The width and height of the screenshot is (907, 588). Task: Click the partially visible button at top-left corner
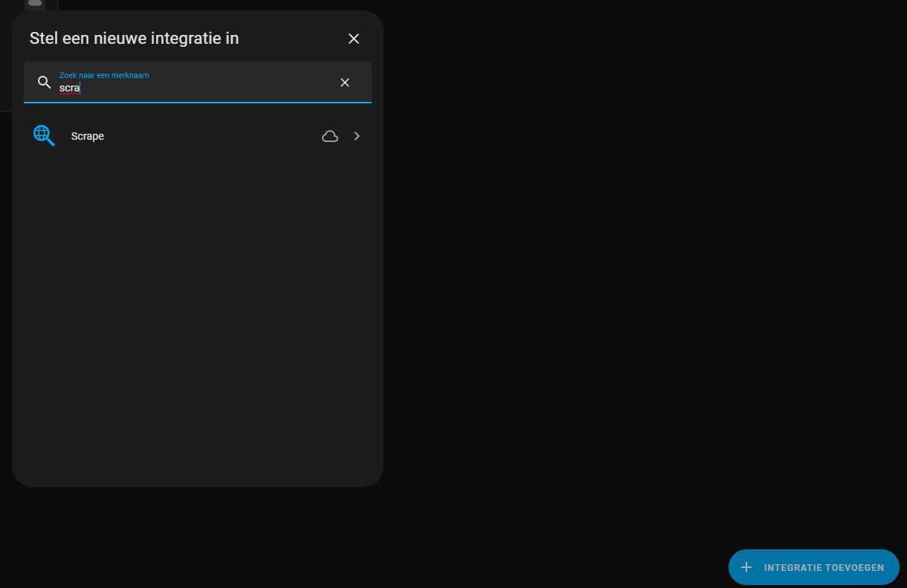(x=35, y=4)
